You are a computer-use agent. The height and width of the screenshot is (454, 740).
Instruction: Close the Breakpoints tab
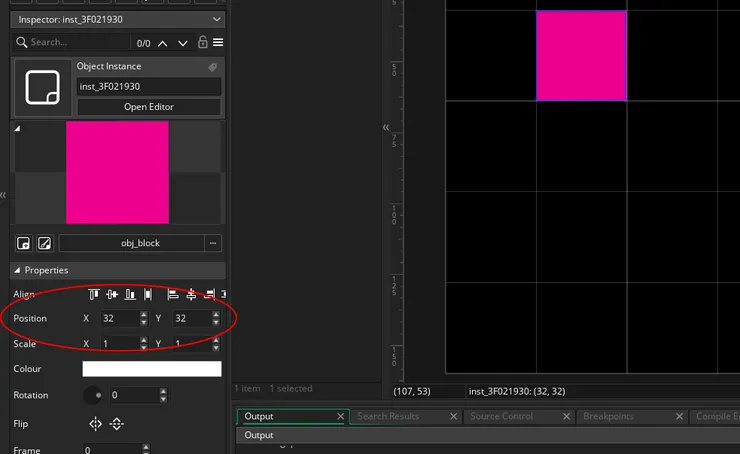679,416
